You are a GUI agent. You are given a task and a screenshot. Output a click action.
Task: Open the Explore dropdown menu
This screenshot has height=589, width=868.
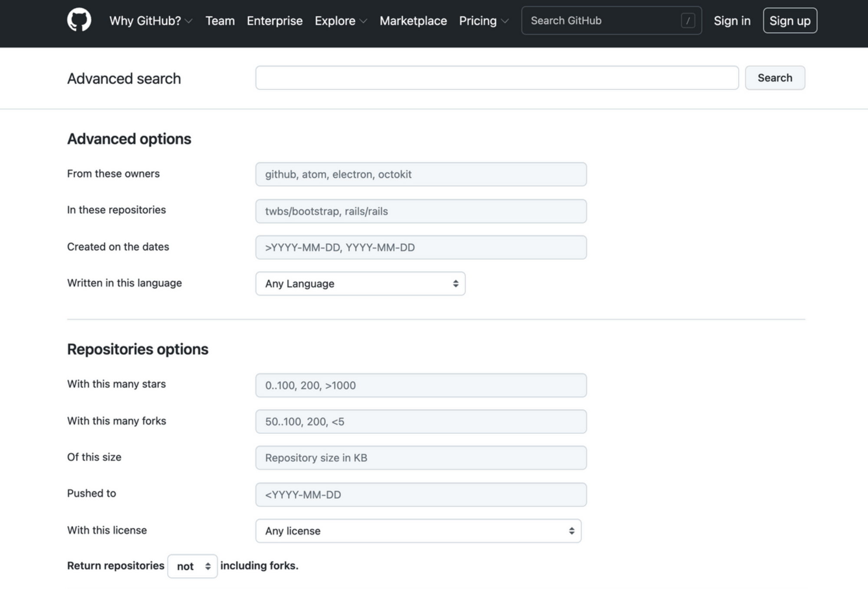(x=341, y=21)
